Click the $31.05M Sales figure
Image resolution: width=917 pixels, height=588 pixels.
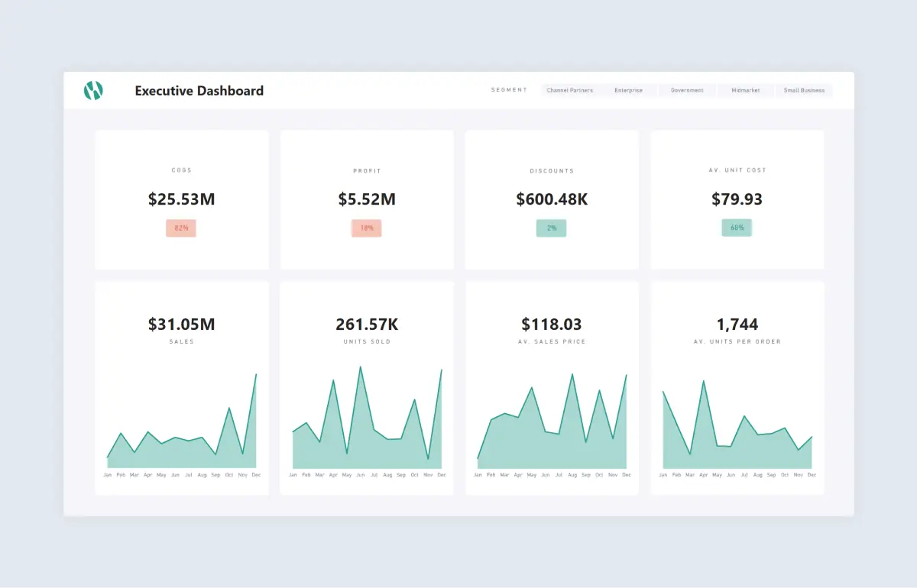181,325
